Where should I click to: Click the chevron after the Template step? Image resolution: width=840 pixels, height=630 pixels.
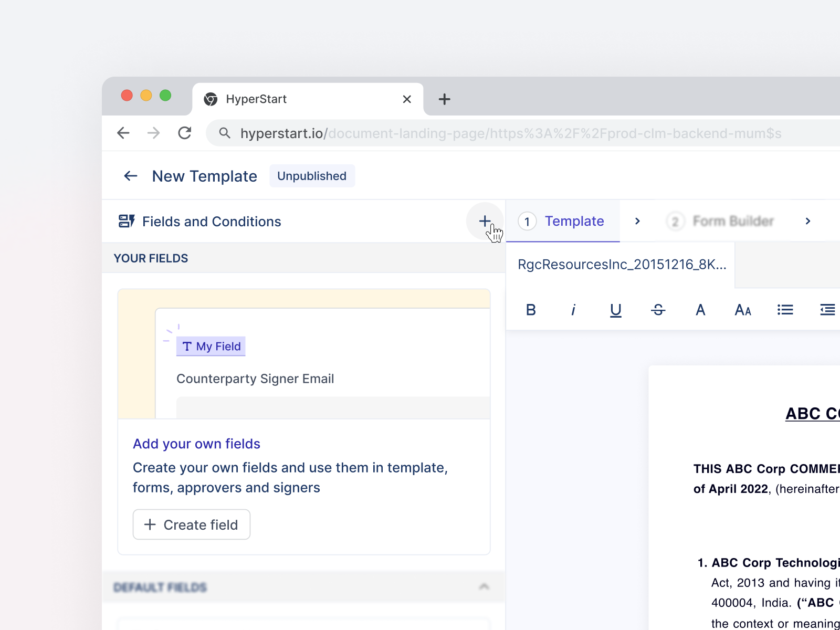[637, 221]
